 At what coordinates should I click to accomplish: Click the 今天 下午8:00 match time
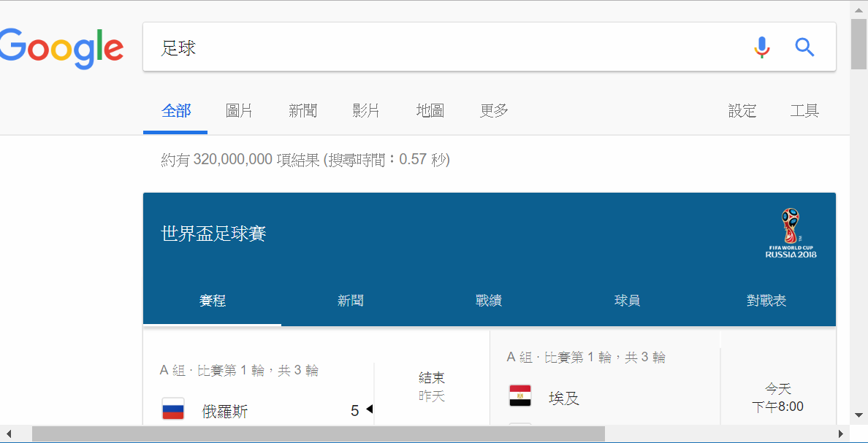778,398
